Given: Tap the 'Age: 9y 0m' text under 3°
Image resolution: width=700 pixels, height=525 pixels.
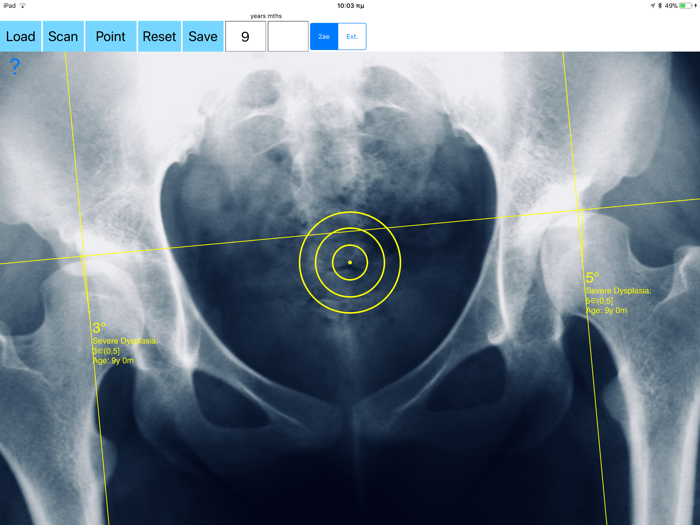Looking at the screenshot, I should click(x=113, y=360).
